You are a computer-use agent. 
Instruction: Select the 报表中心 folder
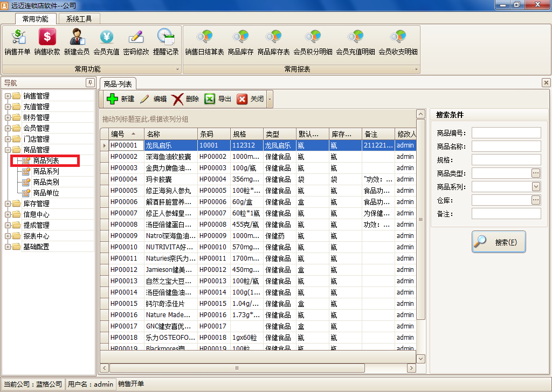click(x=36, y=236)
